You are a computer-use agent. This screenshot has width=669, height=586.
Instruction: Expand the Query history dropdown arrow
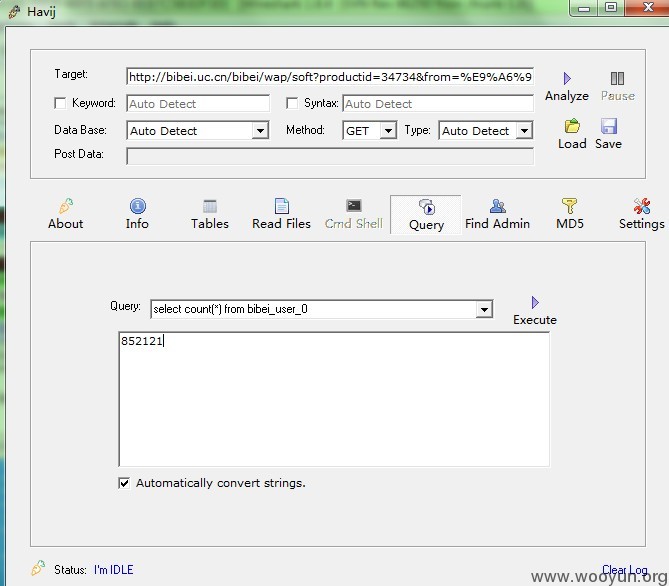coord(484,309)
